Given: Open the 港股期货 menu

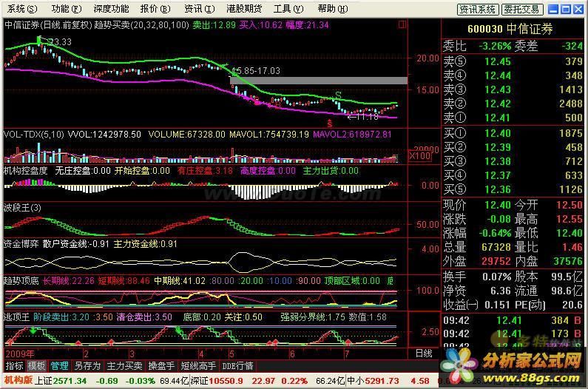Looking at the screenshot, I should [244, 9].
